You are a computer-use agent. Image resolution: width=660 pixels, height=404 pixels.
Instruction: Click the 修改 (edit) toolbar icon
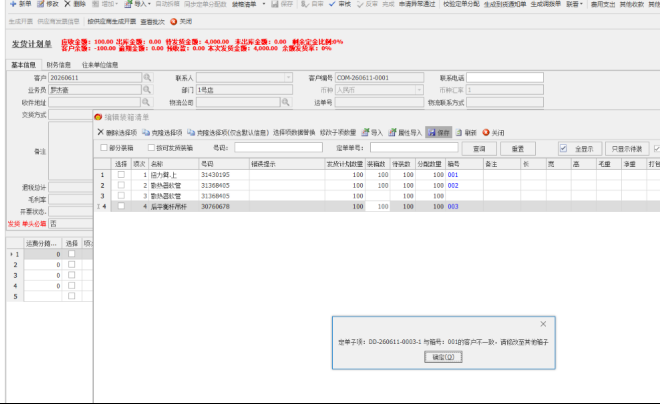pos(40,4)
